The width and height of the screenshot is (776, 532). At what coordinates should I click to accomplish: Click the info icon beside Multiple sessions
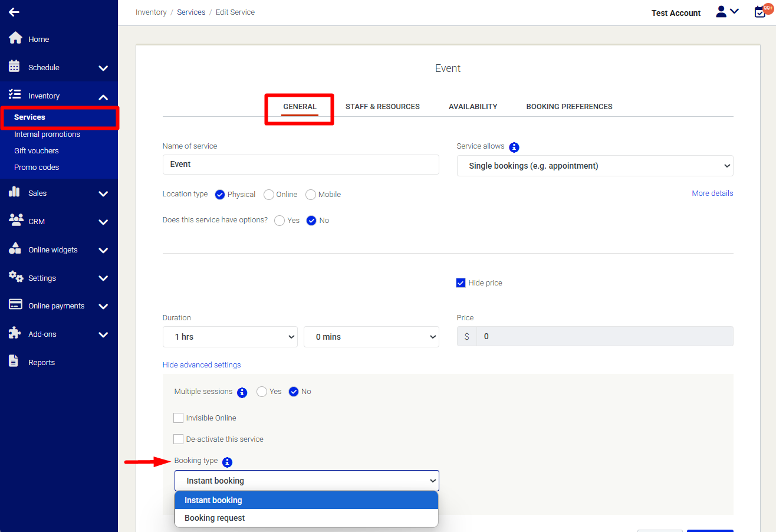tap(242, 392)
